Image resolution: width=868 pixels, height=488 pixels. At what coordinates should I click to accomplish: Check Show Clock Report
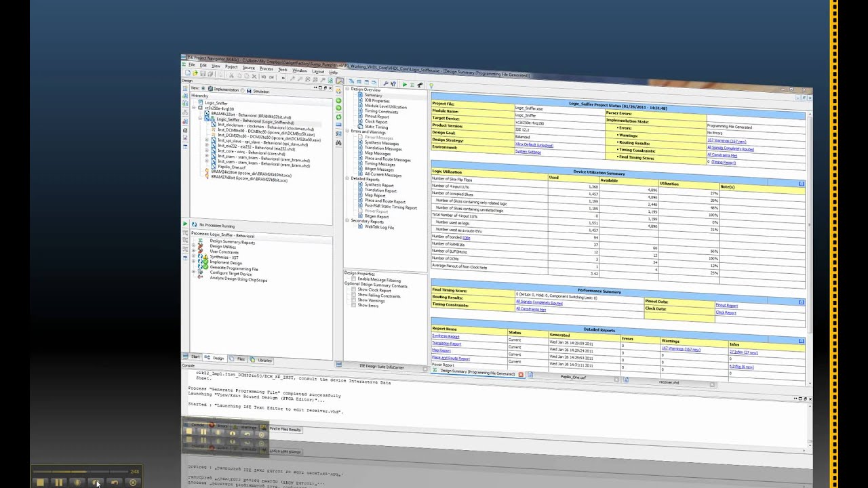pos(353,289)
